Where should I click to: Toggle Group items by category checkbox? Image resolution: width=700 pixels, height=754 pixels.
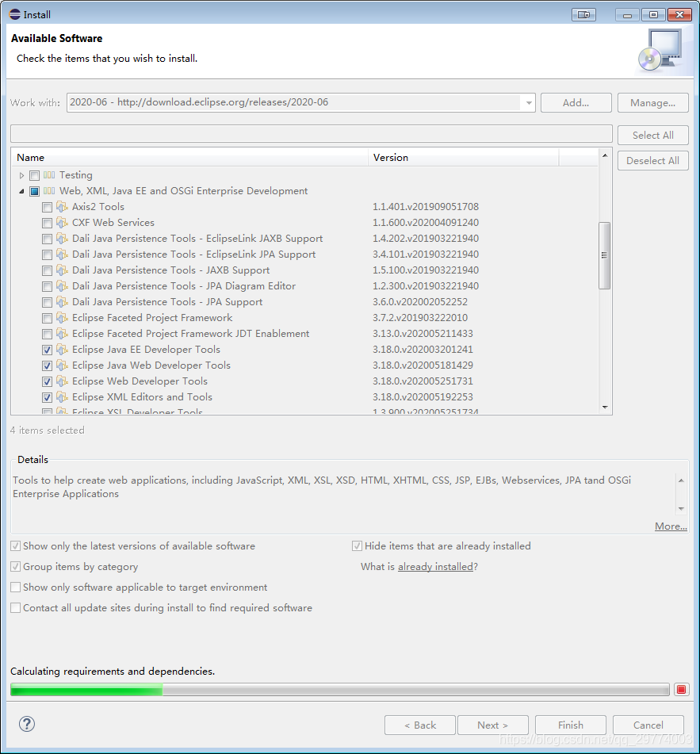point(15,567)
